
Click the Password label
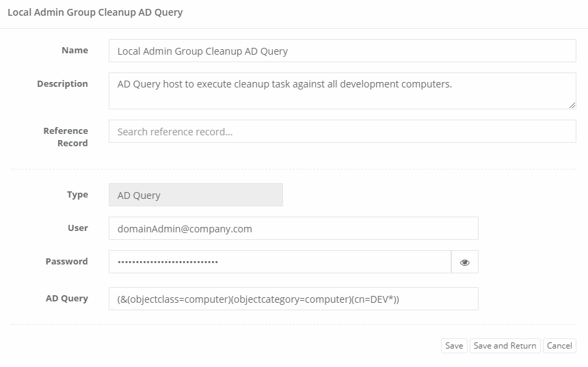(66, 262)
